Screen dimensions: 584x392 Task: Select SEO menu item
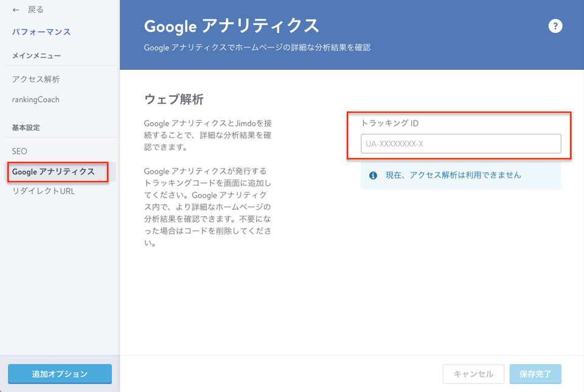click(19, 151)
